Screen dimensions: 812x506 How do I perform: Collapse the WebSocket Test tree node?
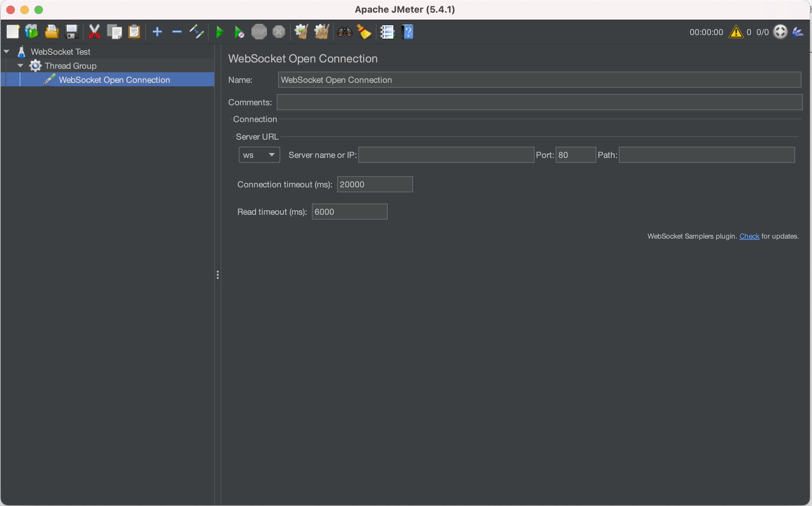coord(7,52)
